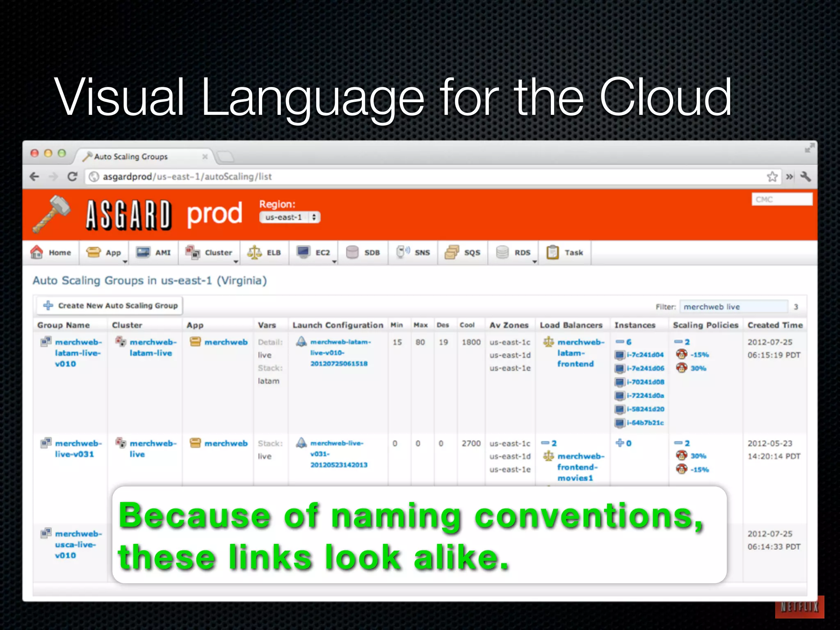Open latam row -15% scaling policy
Image resolution: width=840 pixels, height=630 pixels.
[699, 355]
